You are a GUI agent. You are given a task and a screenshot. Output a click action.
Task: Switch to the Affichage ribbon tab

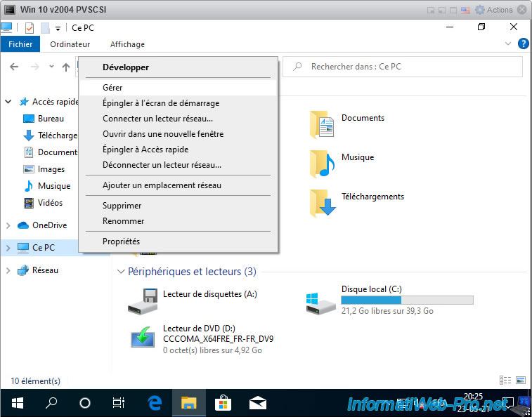127,44
